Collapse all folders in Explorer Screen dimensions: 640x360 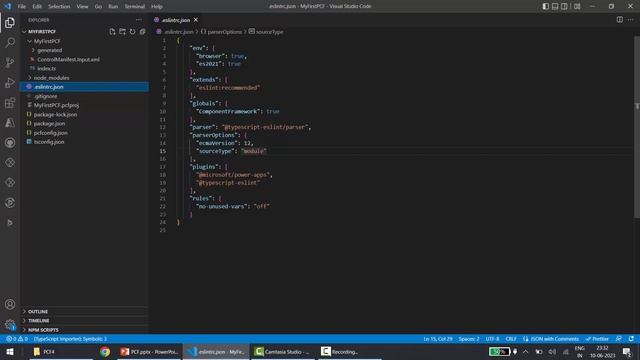pyautogui.click(x=142, y=31)
